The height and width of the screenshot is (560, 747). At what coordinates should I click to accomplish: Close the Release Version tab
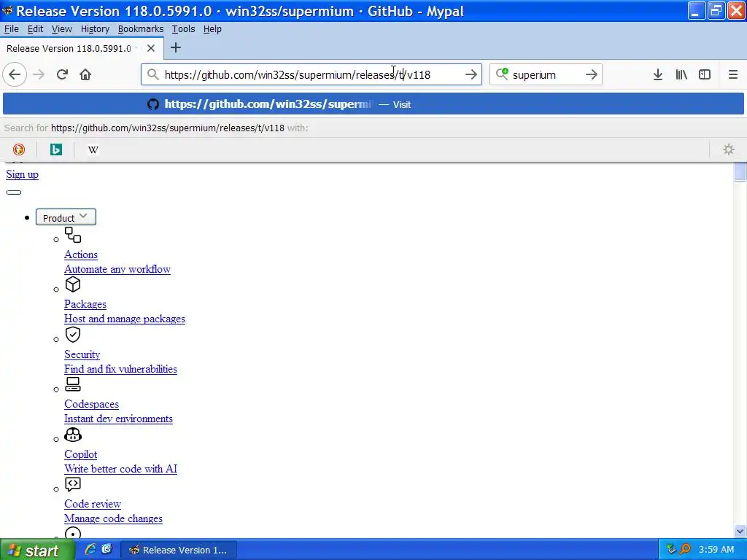click(x=150, y=48)
